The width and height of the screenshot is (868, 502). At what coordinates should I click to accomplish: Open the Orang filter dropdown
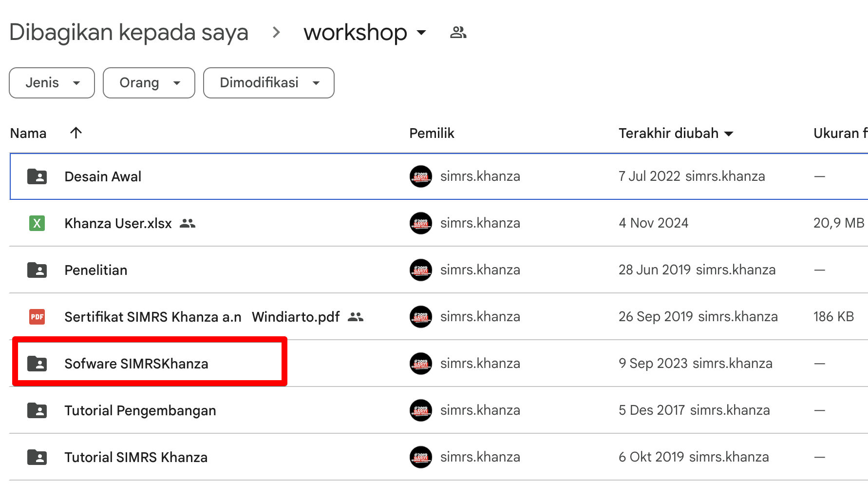point(149,83)
